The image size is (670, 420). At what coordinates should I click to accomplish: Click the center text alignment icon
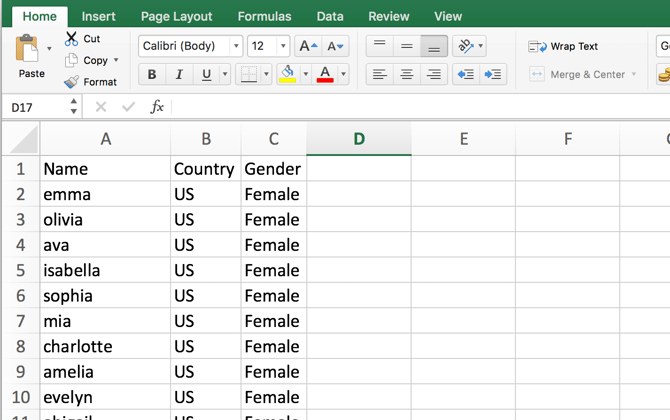tap(407, 74)
